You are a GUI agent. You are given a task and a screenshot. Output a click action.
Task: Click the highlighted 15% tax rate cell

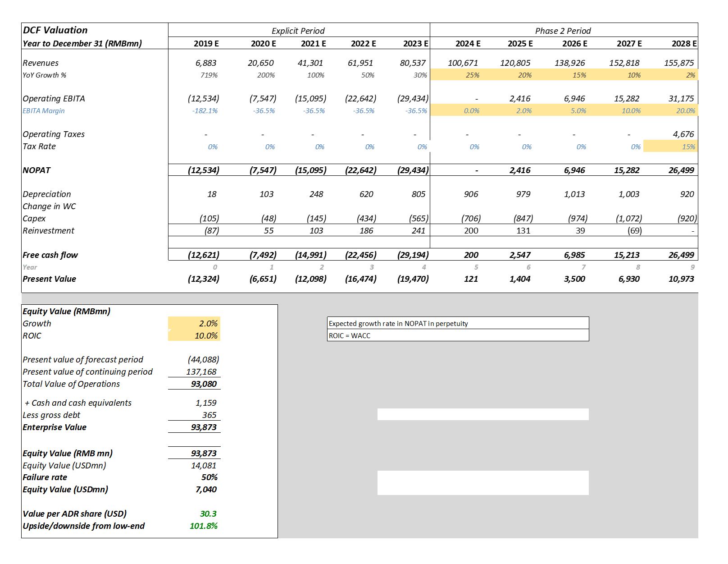point(670,146)
